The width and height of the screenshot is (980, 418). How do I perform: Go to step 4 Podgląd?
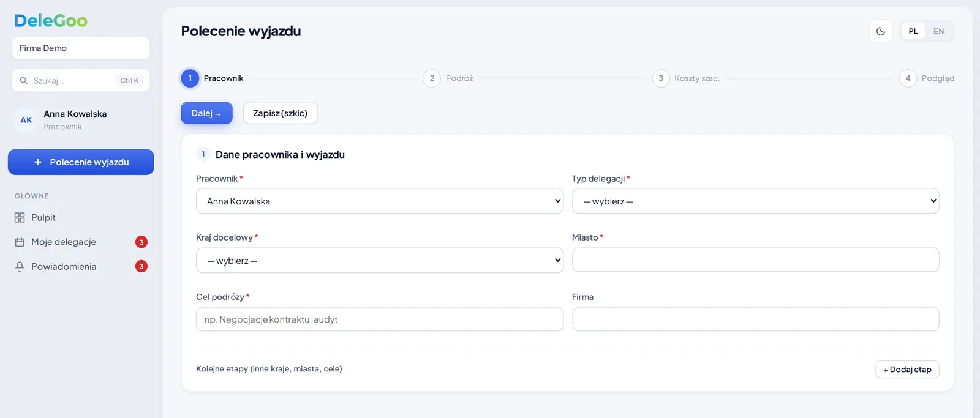927,78
